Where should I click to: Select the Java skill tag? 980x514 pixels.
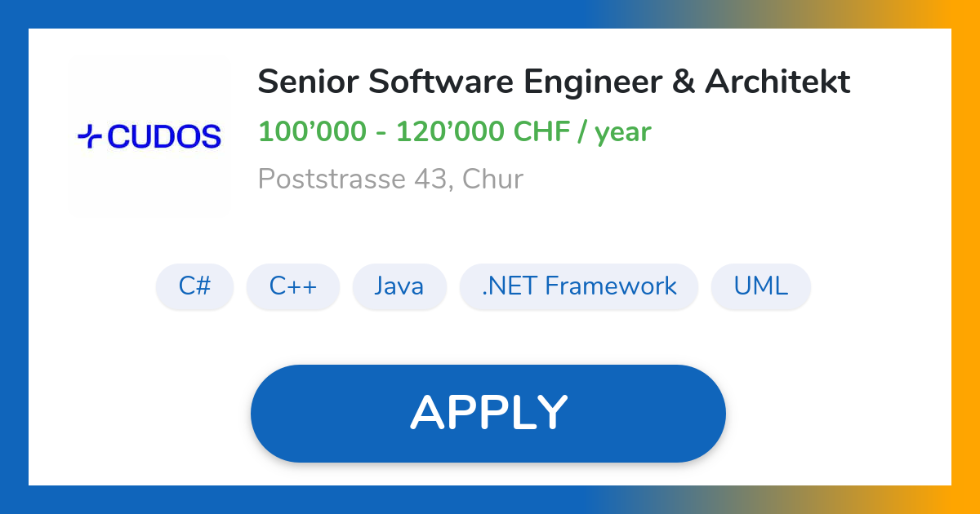399,286
